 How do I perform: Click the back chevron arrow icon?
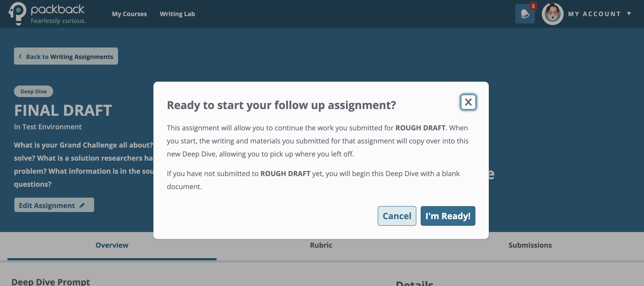[x=20, y=56]
